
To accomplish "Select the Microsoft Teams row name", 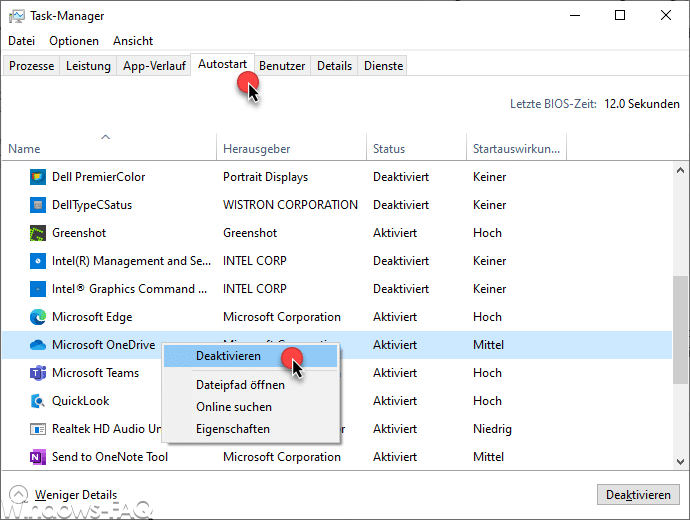I will coord(95,373).
